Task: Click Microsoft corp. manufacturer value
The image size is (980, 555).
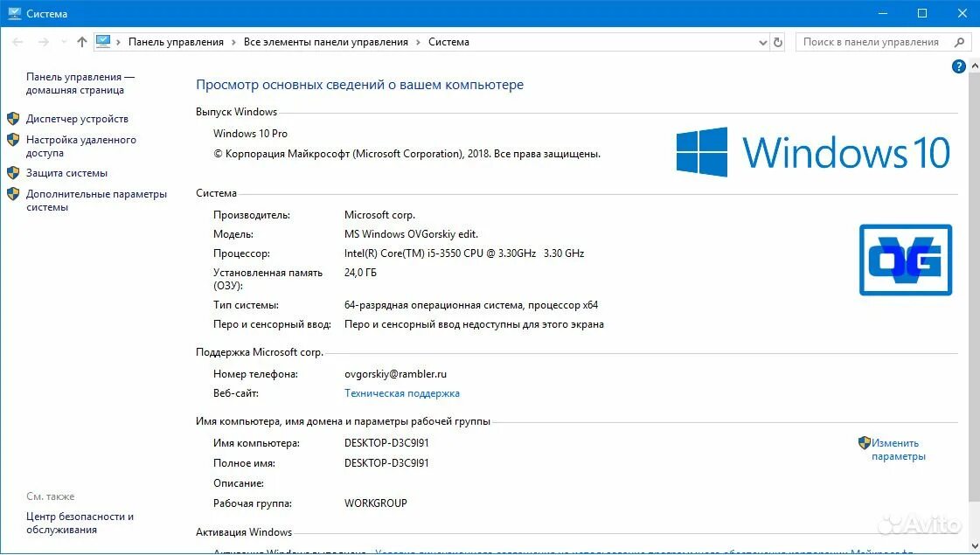Action: click(380, 215)
